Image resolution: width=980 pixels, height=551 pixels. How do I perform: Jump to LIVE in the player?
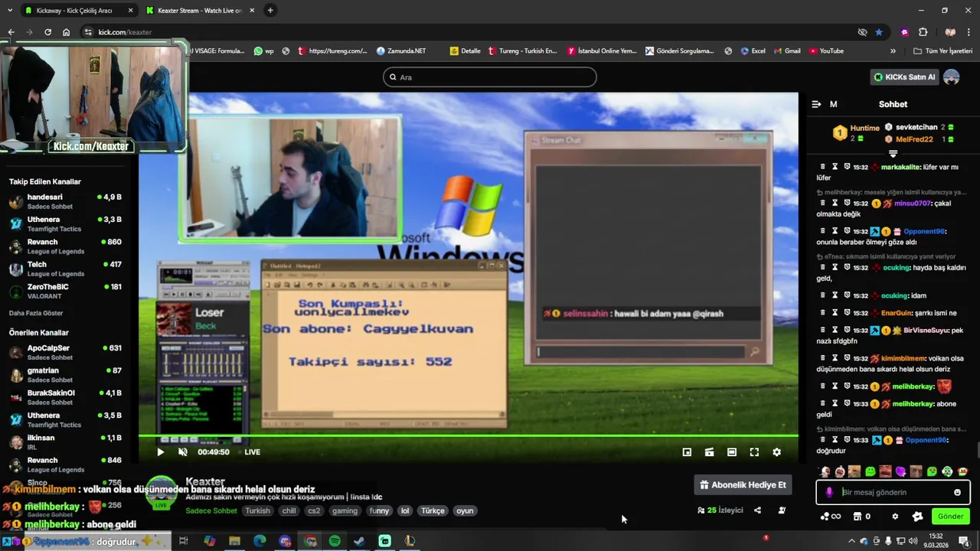tap(253, 452)
